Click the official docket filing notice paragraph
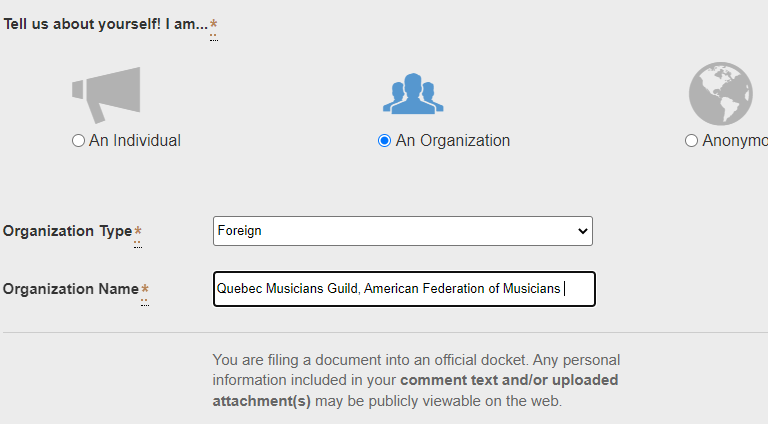Image resolution: width=768 pixels, height=424 pixels. click(x=416, y=380)
